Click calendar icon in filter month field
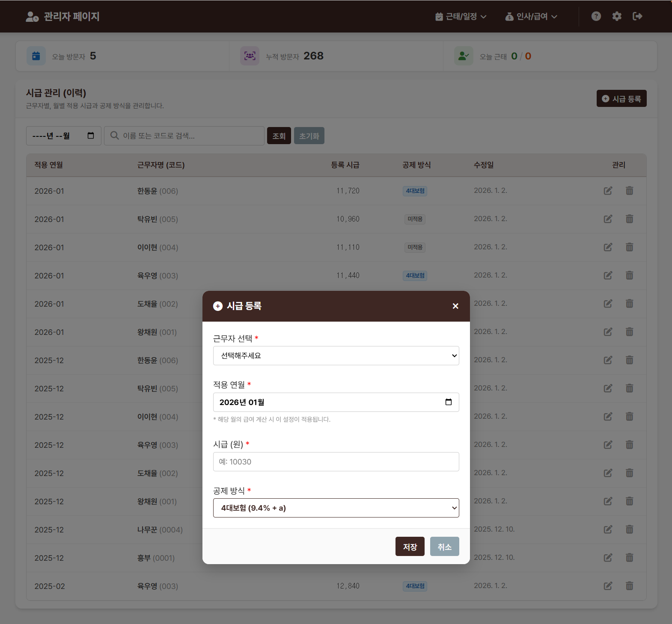 pyautogui.click(x=91, y=136)
